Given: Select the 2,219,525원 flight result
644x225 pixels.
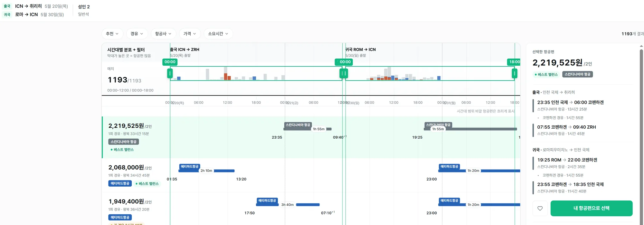Looking at the screenshot, I should pos(311,137).
